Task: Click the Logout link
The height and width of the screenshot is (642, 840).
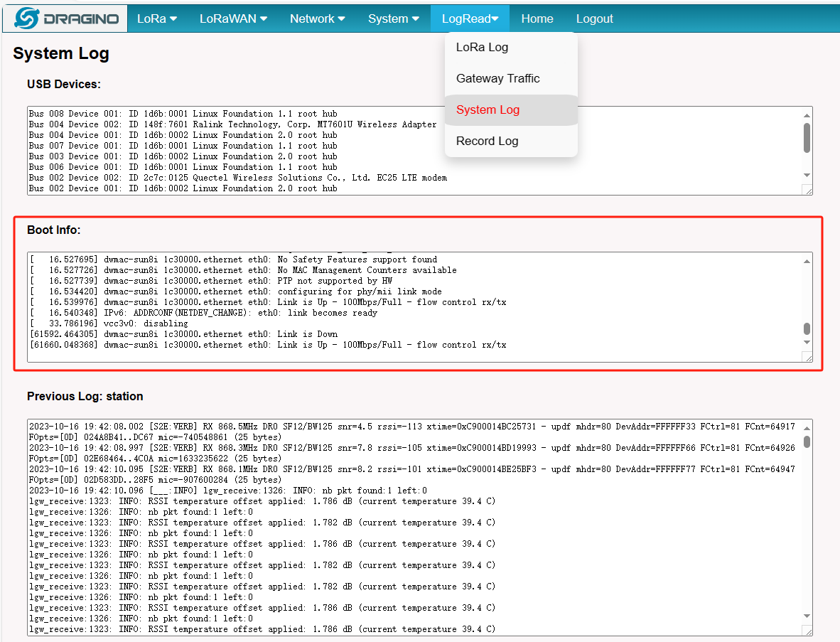Action: (595, 18)
